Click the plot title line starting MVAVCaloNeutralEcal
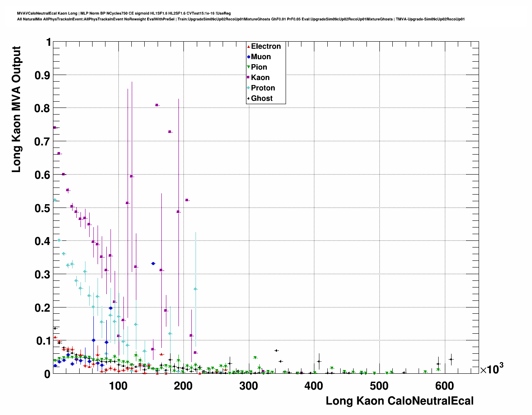532x415 pixels. 124,13
